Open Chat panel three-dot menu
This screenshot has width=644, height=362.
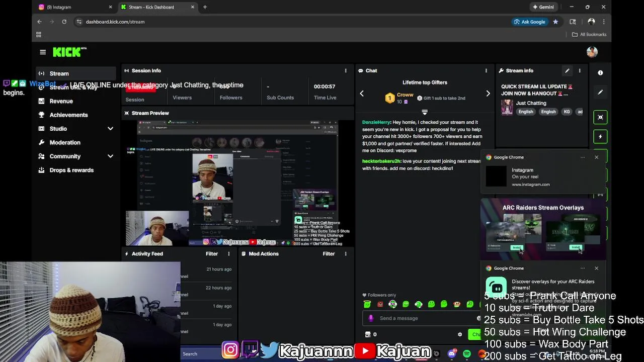[486, 71]
